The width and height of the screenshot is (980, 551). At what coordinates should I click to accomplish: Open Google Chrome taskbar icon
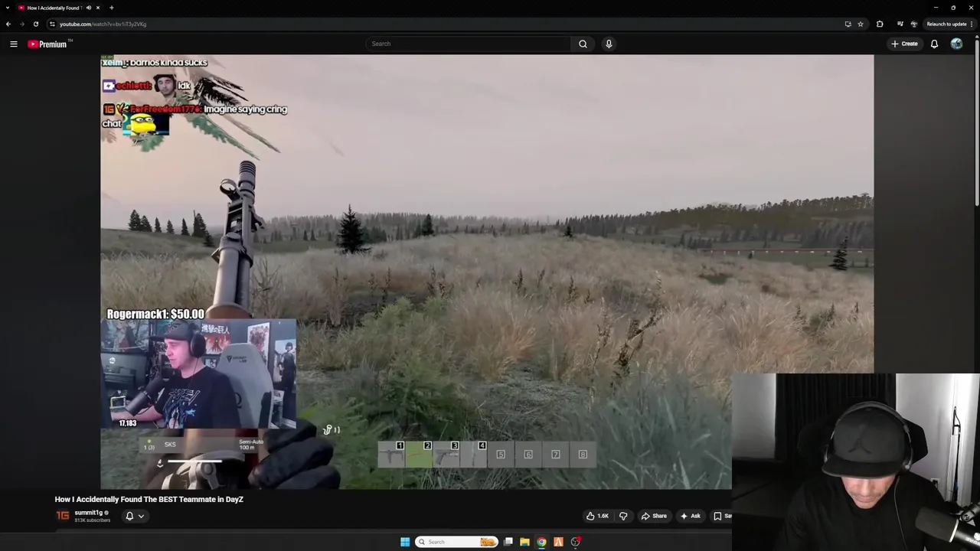tap(541, 542)
